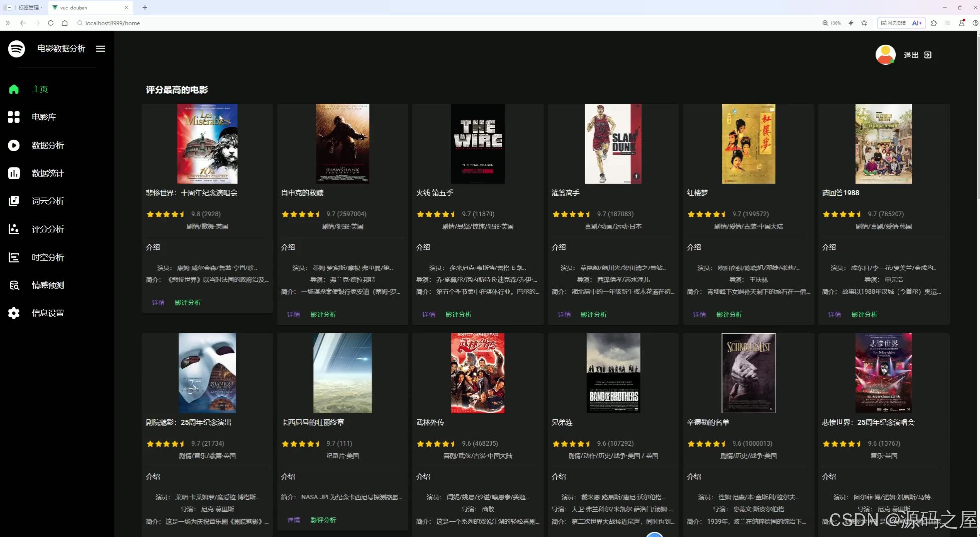Select the 数据统计 bar chart icon
The image size is (980, 537).
[x=14, y=173]
